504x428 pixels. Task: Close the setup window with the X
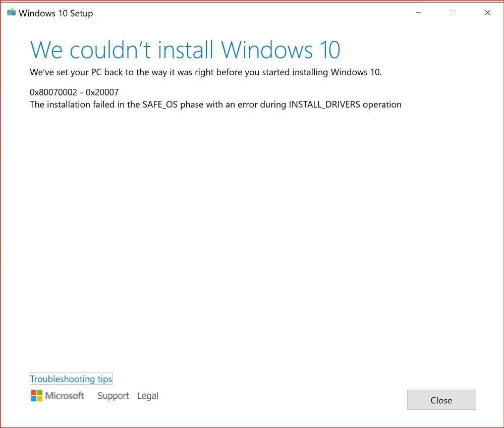click(x=487, y=13)
